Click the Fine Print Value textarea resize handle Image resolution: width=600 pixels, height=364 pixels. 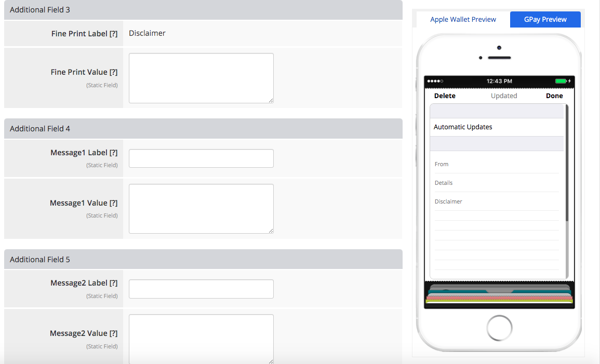pos(271,101)
